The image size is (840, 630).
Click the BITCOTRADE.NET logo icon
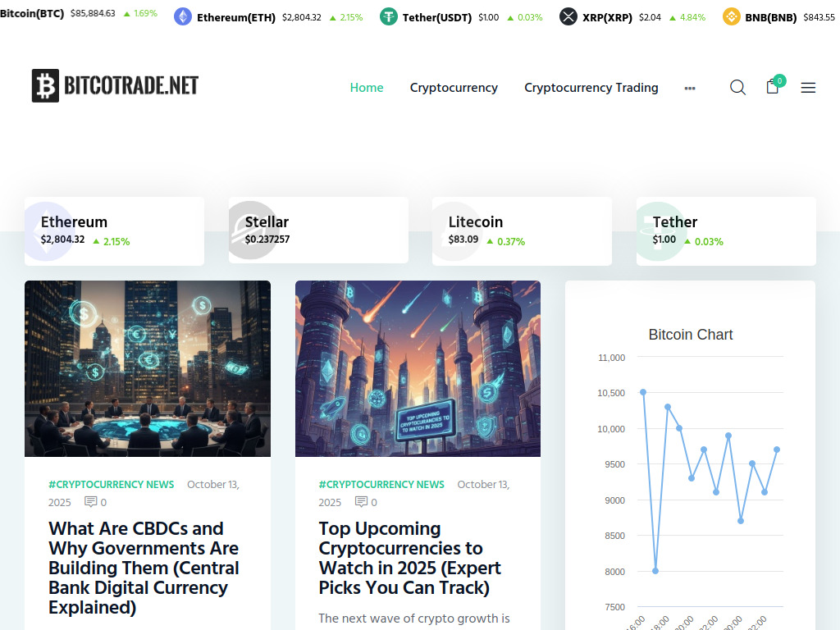coord(45,84)
